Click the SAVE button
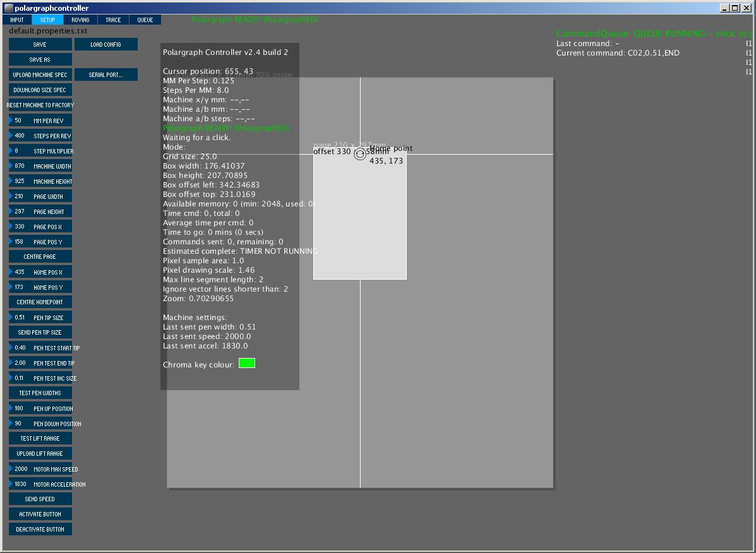Screen dimensions: 756x553 pos(40,44)
